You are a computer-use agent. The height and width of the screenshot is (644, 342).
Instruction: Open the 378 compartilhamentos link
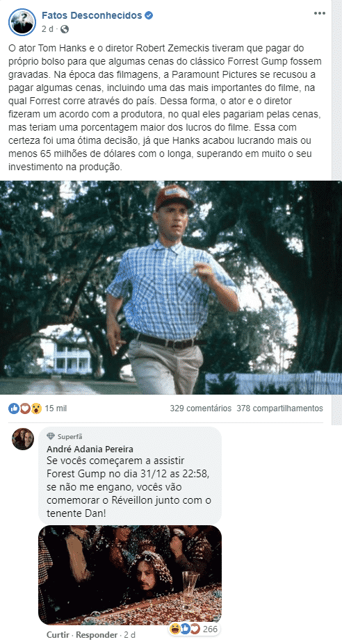click(280, 408)
